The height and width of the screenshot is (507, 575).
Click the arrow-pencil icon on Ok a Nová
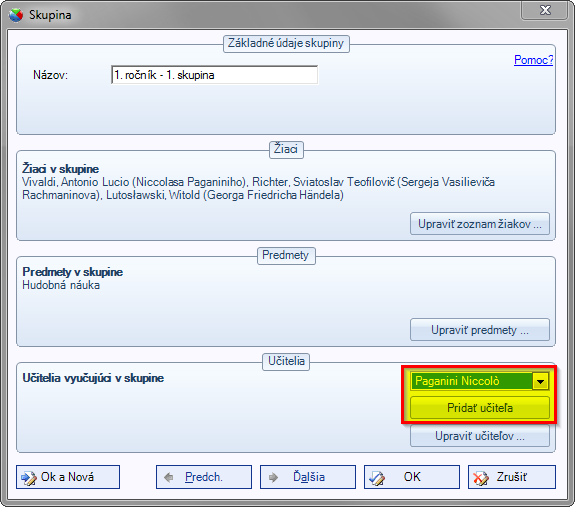(x=29, y=477)
